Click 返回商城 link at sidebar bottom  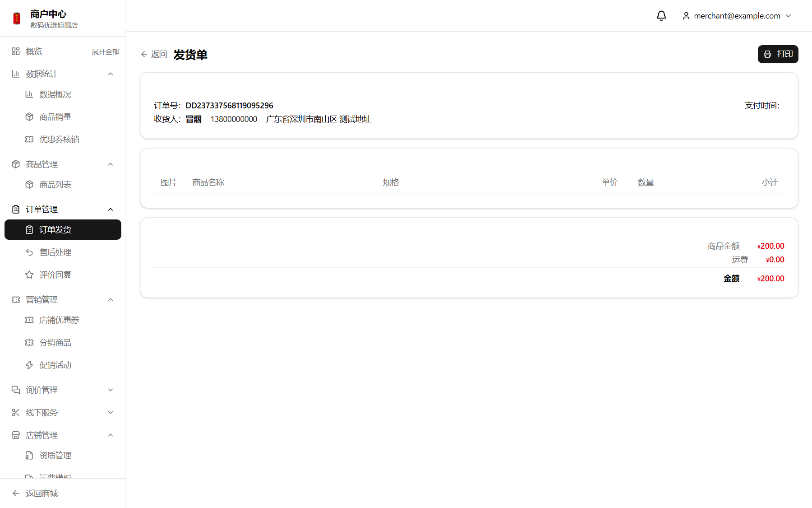(35, 494)
